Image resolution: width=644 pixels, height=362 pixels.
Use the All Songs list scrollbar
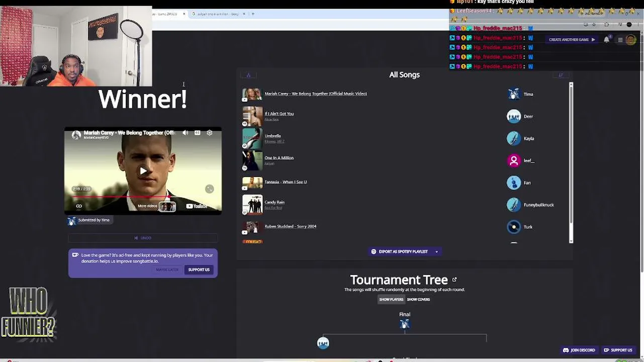571,162
